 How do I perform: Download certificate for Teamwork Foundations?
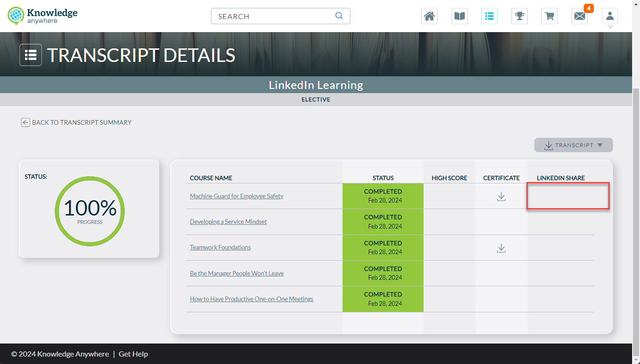501,248
